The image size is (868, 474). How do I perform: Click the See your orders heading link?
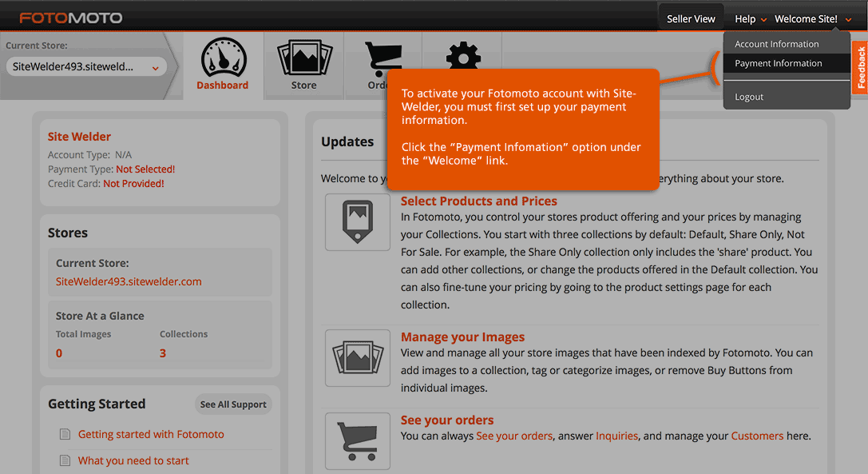coord(447,420)
